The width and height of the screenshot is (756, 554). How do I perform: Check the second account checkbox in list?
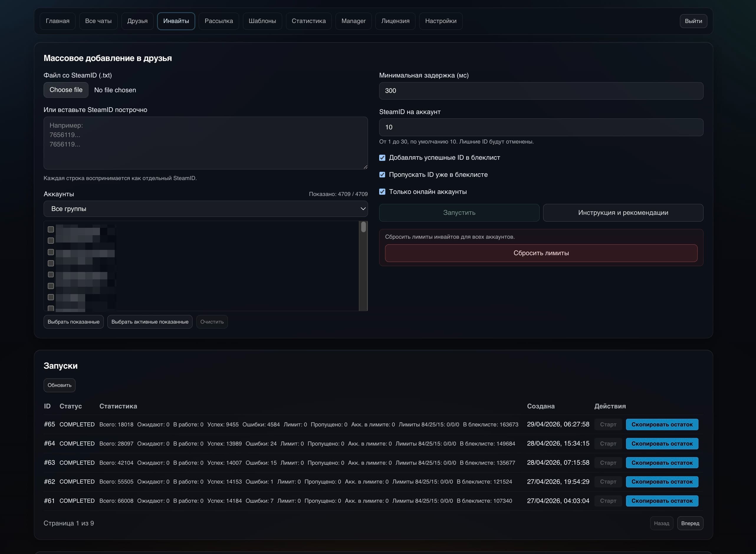pyautogui.click(x=51, y=241)
